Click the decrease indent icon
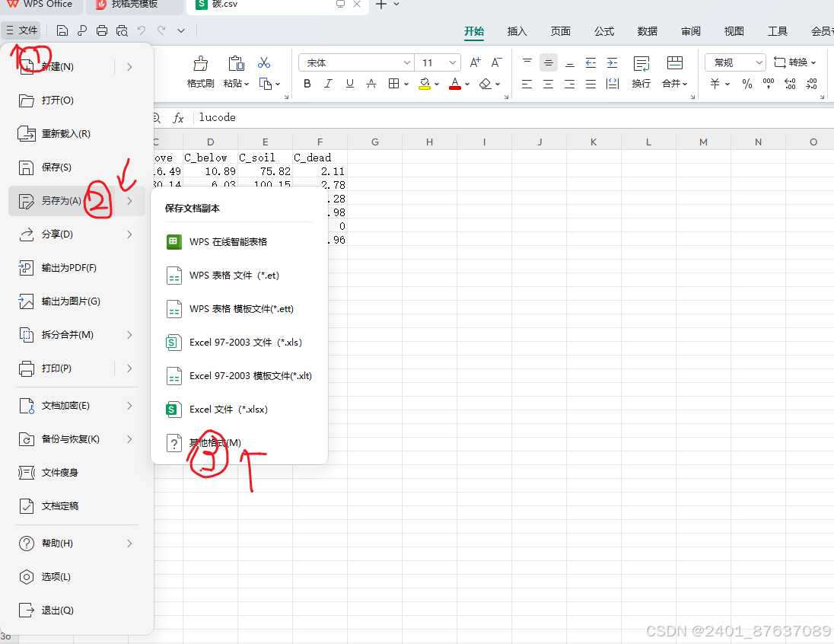Screen dimensions: 834x644 591,63
